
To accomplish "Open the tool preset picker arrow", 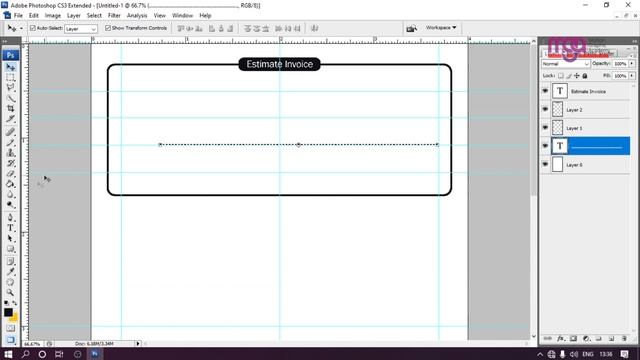I will point(21,29).
